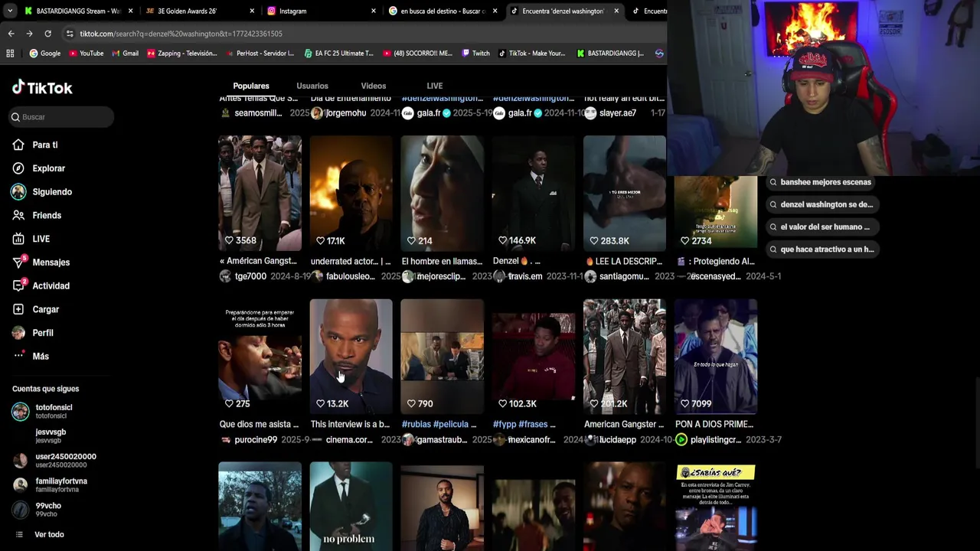This screenshot has width=980, height=551.
Task: Open the This interview is a b... video
Action: 351,356
